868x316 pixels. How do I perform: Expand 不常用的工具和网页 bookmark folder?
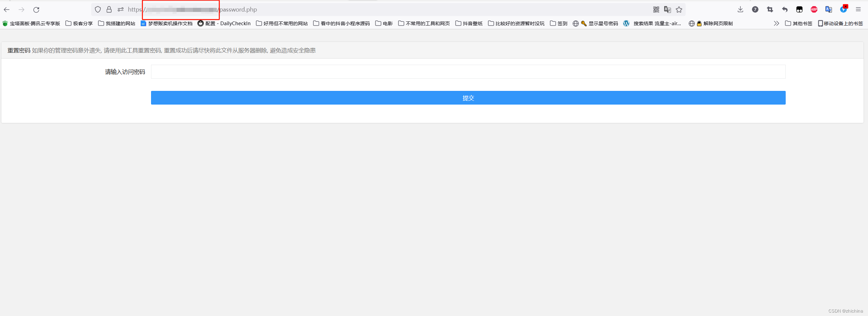click(x=424, y=23)
